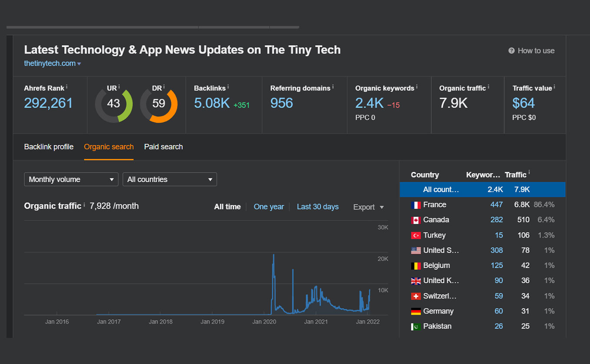This screenshot has width=590, height=364.
Task: Select the All time range
Action: (x=227, y=207)
